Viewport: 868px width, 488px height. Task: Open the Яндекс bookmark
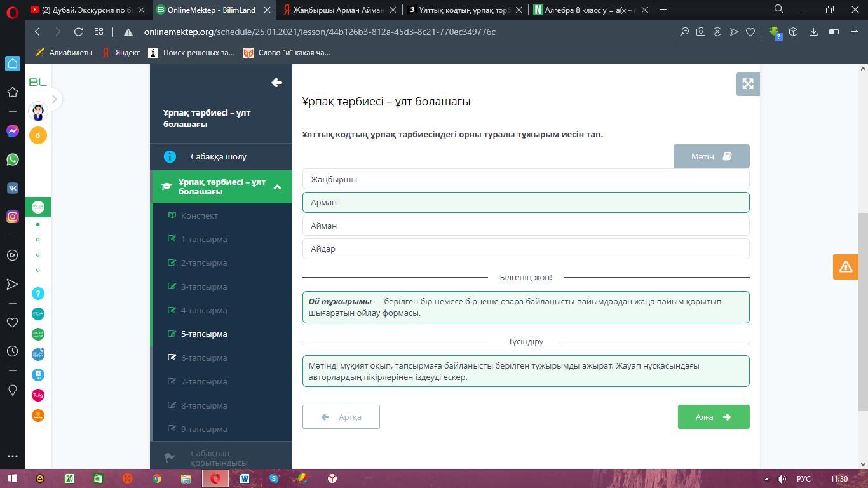121,53
